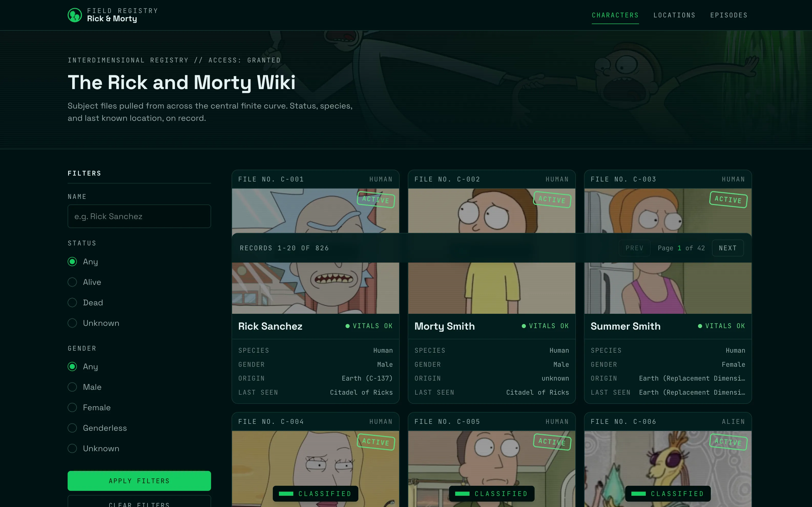Click the Morty Smith name heading
Screen dimensions: 812x507
coord(445,326)
